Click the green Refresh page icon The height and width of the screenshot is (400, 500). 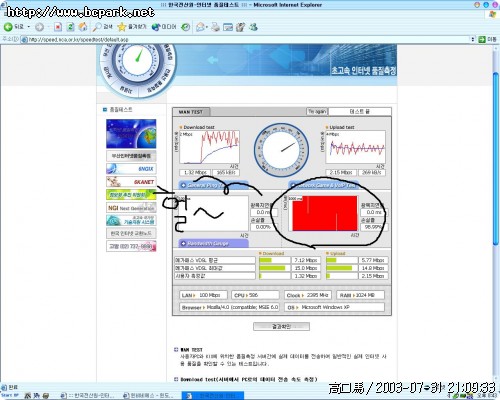(70, 27)
